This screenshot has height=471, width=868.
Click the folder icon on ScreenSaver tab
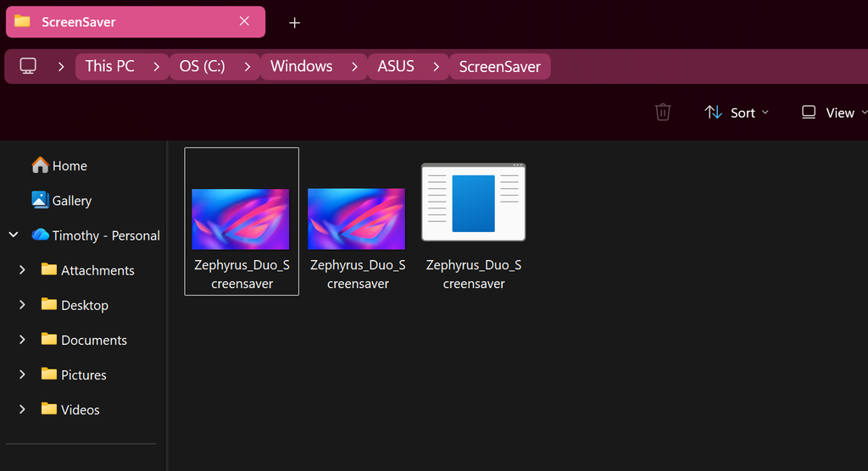[x=22, y=21]
